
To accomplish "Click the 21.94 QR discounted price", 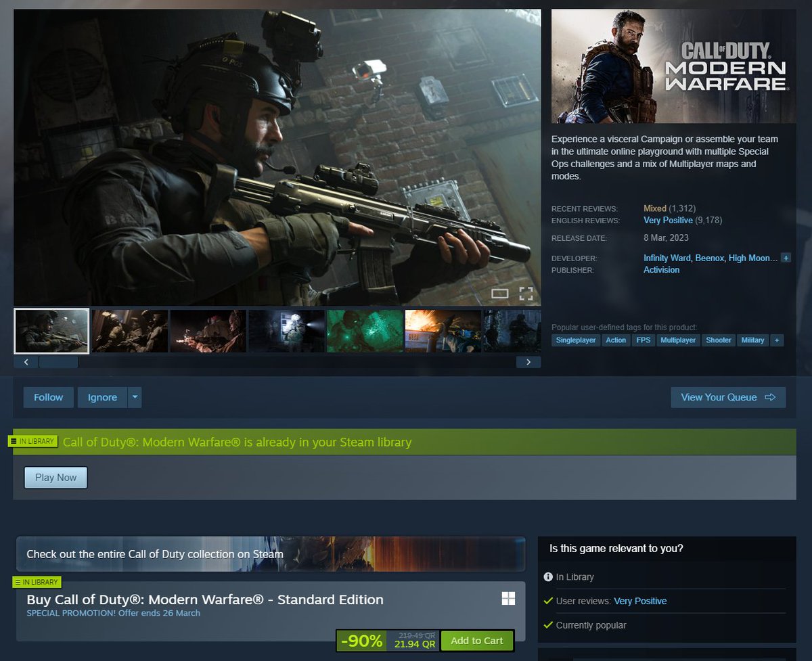I will (415, 645).
